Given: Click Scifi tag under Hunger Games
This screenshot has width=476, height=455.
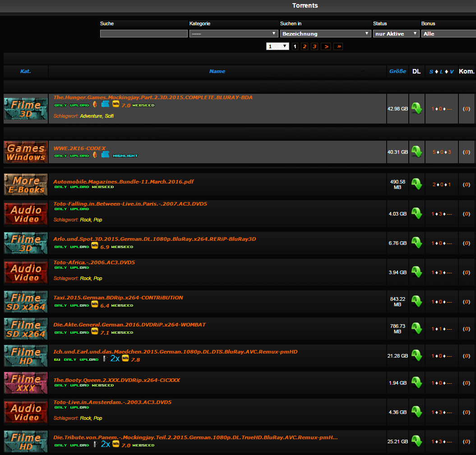Looking at the screenshot, I should point(109,116).
